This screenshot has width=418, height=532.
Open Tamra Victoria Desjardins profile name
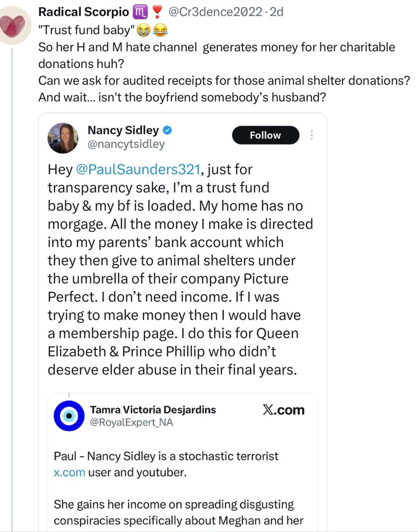153,409
